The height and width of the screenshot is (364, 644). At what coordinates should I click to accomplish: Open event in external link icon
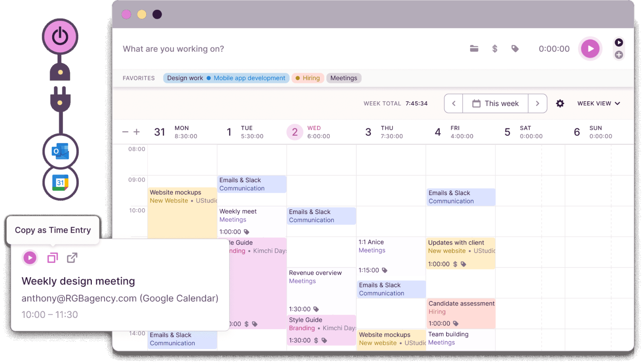(x=72, y=258)
